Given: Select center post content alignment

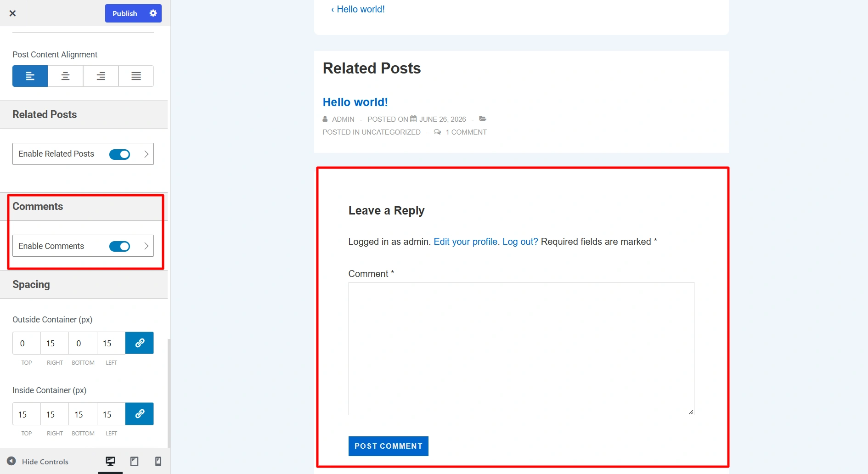Looking at the screenshot, I should tap(66, 76).
